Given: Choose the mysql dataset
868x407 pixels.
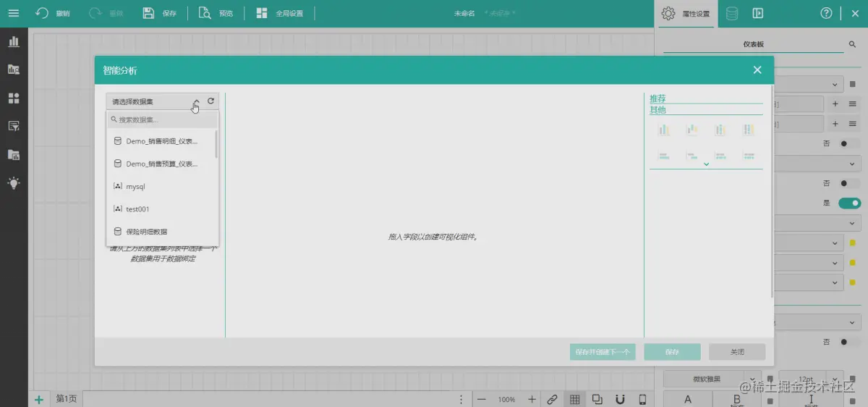Looking at the screenshot, I should click(161, 186).
